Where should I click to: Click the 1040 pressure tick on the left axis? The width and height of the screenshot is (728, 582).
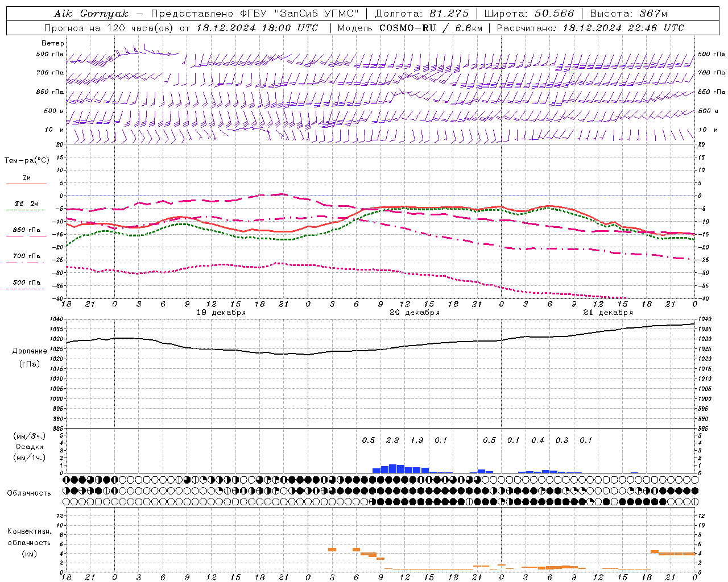click(x=56, y=319)
